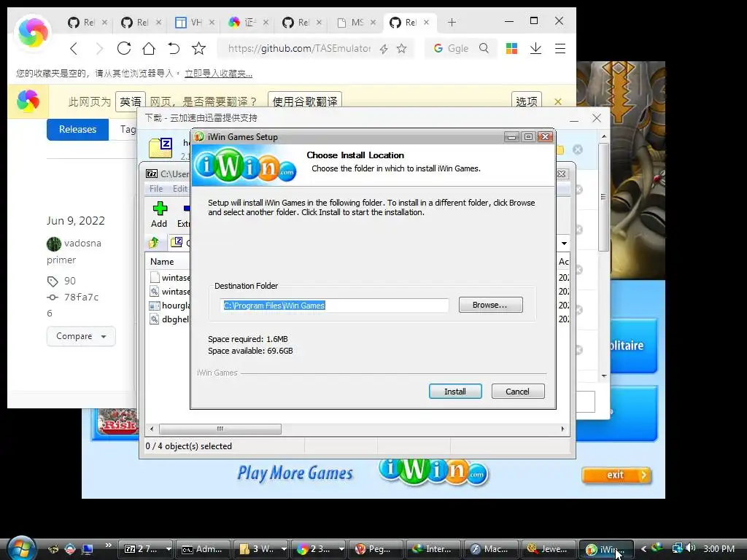Screen dimensions: 747x560
Task: Cancel the iWin Games Setup
Action: click(517, 392)
